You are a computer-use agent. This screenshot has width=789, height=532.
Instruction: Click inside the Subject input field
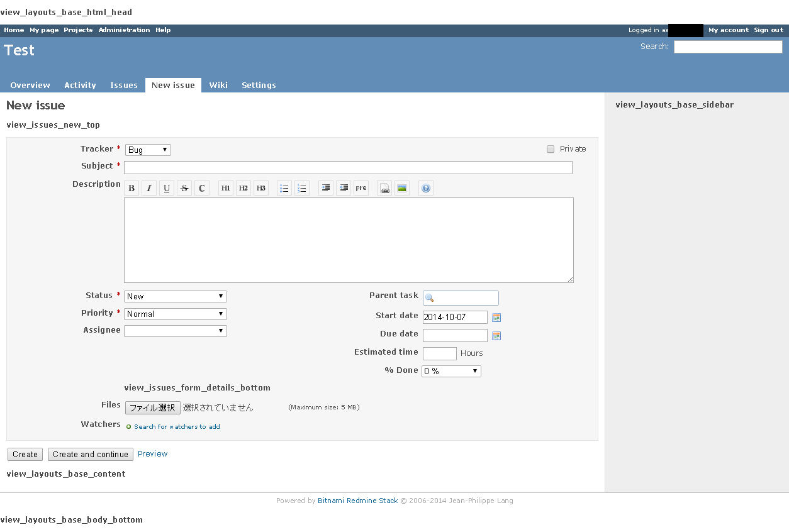pyautogui.click(x=348, y=167)
